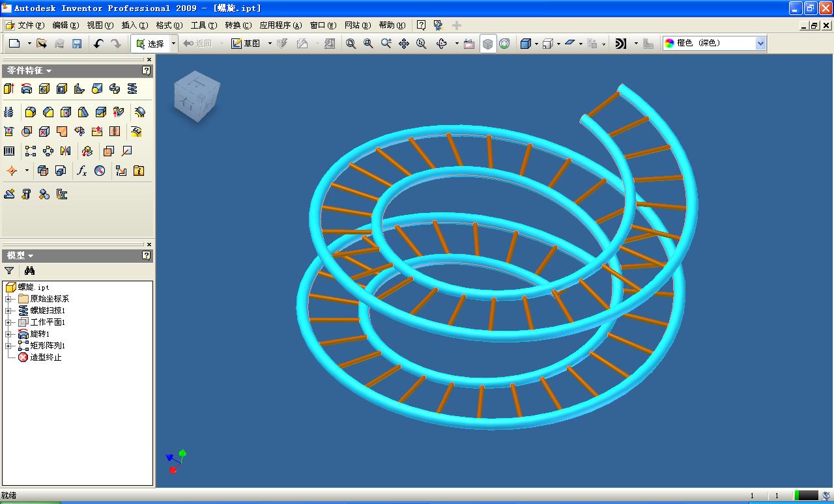Open the New file dropdown arrow
834x504 pixels.
coord(29,44)
